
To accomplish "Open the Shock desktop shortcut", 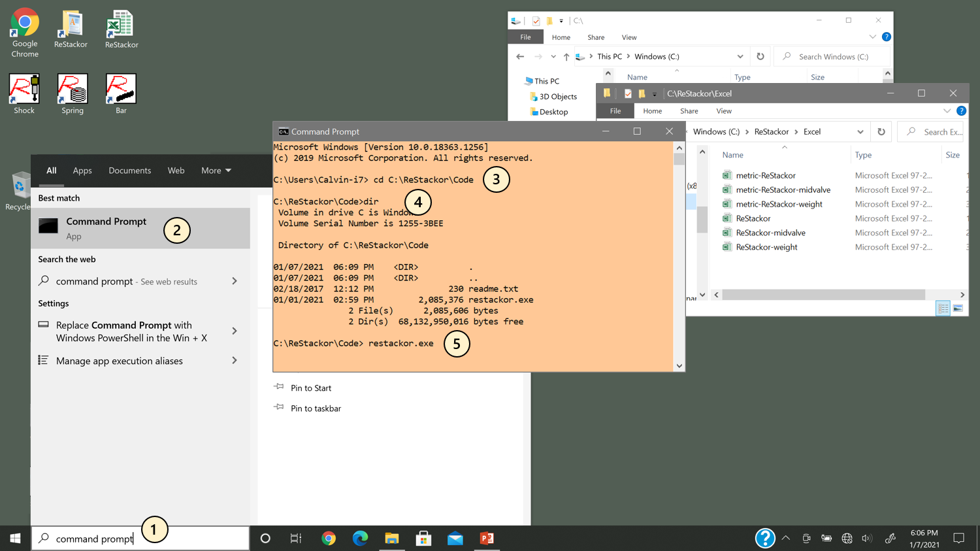I will 24,93.
